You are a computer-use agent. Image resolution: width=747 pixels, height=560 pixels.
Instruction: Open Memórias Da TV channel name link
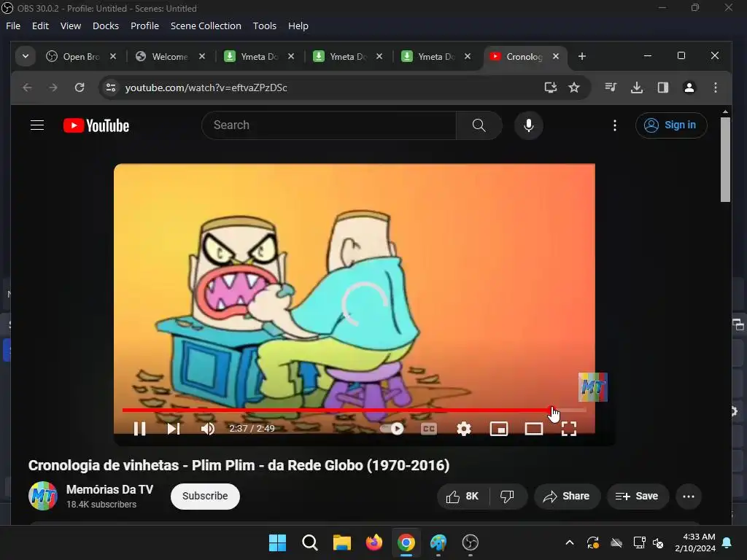tap(109, 489)
